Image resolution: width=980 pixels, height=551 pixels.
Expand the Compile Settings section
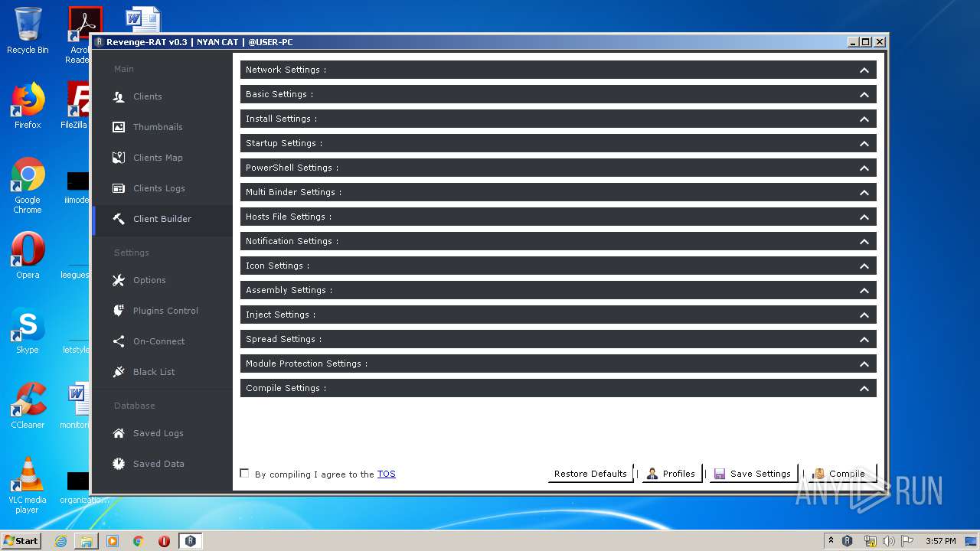click(558, 388)
